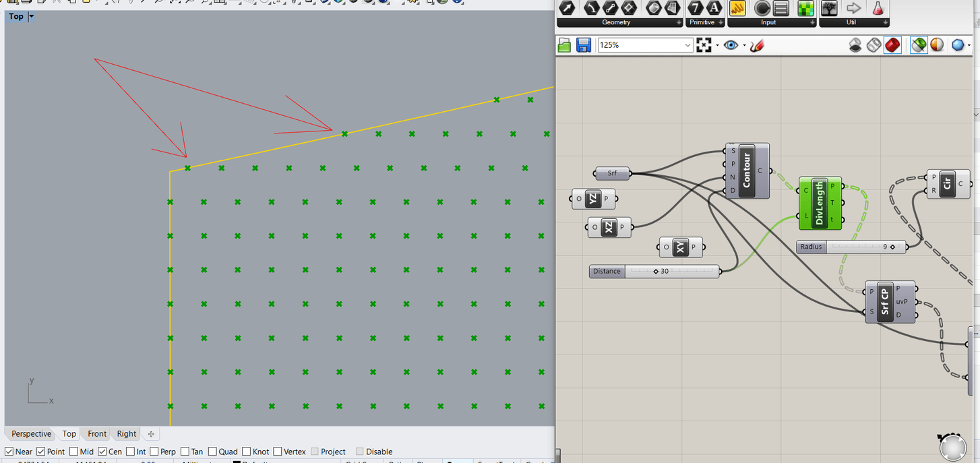
Task: Select the Line parameter icon in Geometry
Action: pos(610,8)
